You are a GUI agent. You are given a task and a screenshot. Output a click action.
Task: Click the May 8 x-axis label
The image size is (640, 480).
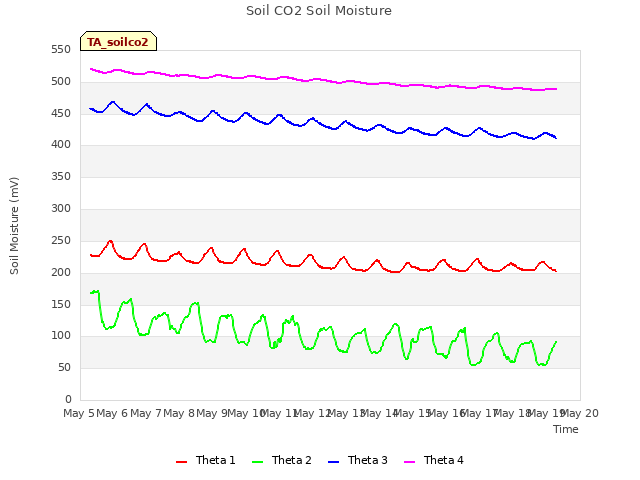(179, 413)
